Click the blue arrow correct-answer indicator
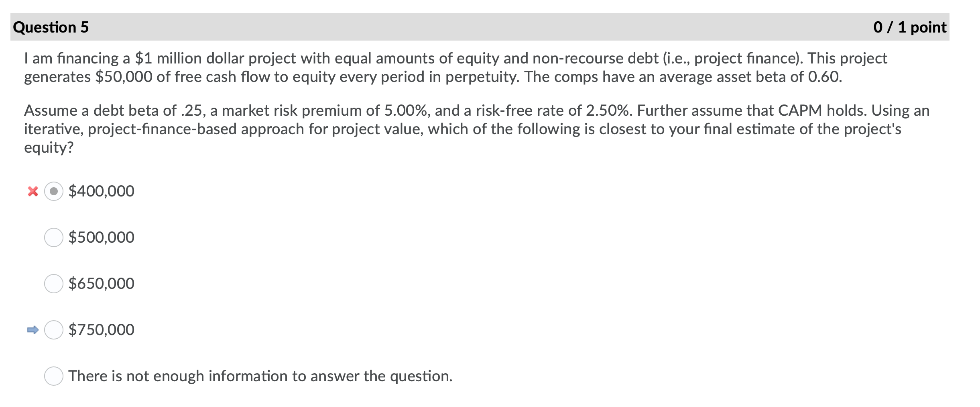Viewport: 980px width, 407px height. (x=33, y=330)
